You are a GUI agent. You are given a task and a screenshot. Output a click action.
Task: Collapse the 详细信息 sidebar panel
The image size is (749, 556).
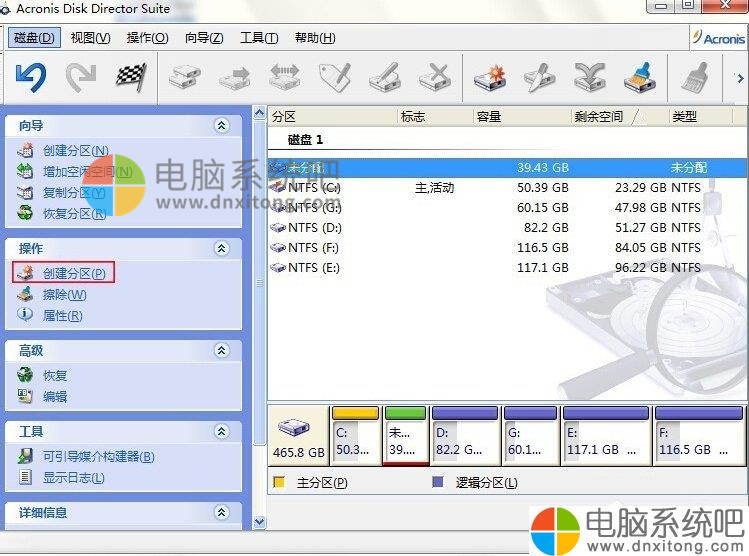pyautogui.click(x=222, y=513)
